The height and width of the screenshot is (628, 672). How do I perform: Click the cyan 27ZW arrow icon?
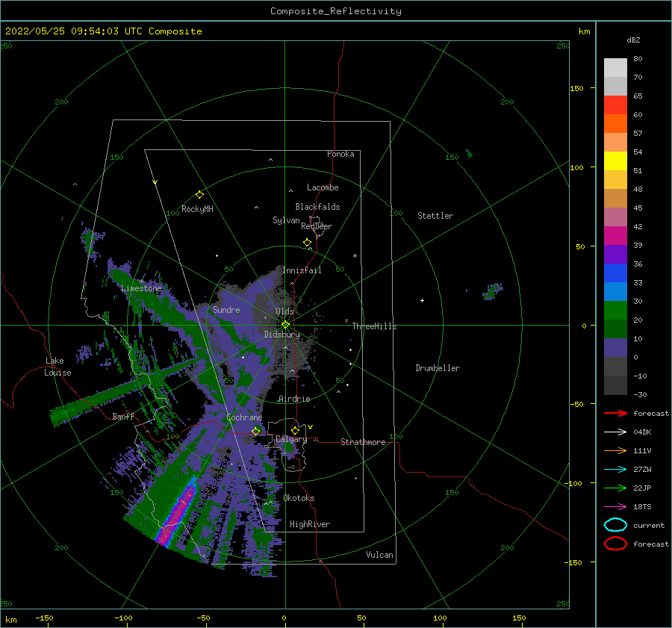point(615,470)
